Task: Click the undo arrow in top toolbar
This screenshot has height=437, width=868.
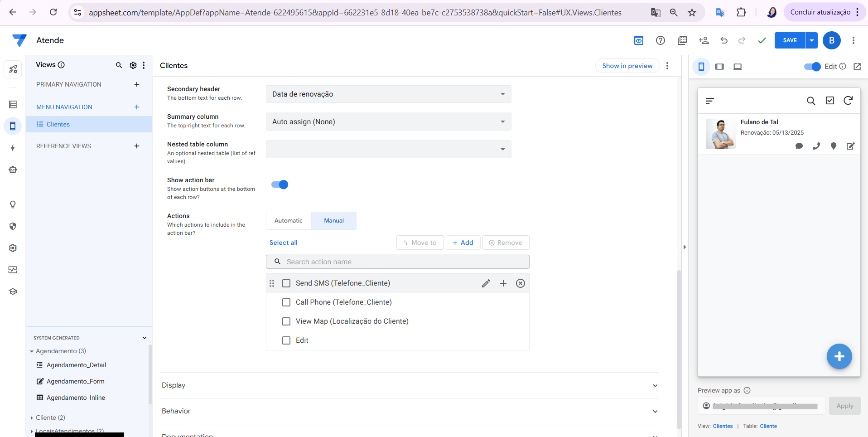Action: click(724, 40)
